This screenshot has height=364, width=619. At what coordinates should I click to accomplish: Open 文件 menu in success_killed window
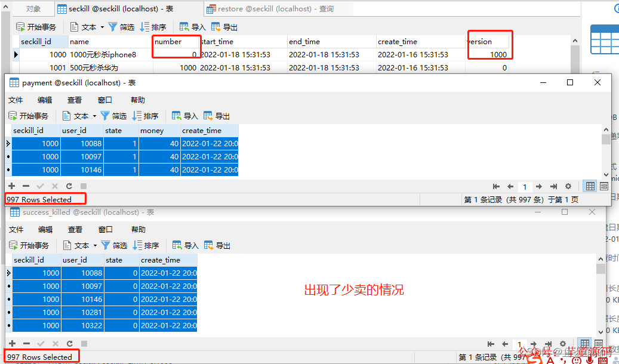pos(16,229)
